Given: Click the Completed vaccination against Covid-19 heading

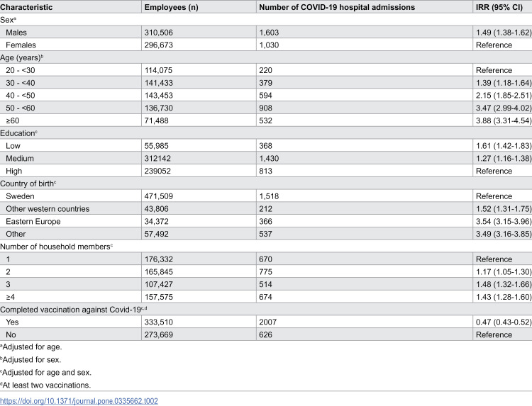Looking at the screenshot, I should 74,310.
